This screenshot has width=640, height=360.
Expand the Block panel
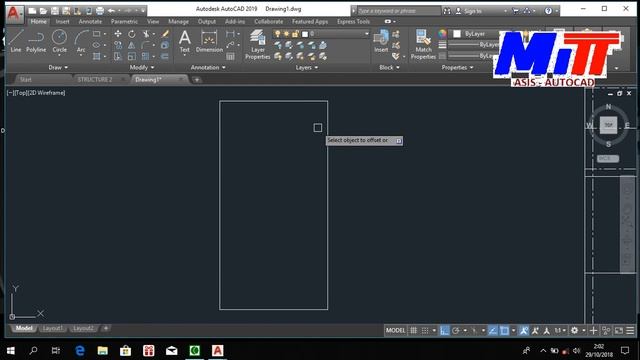click(x=389, y=67)
